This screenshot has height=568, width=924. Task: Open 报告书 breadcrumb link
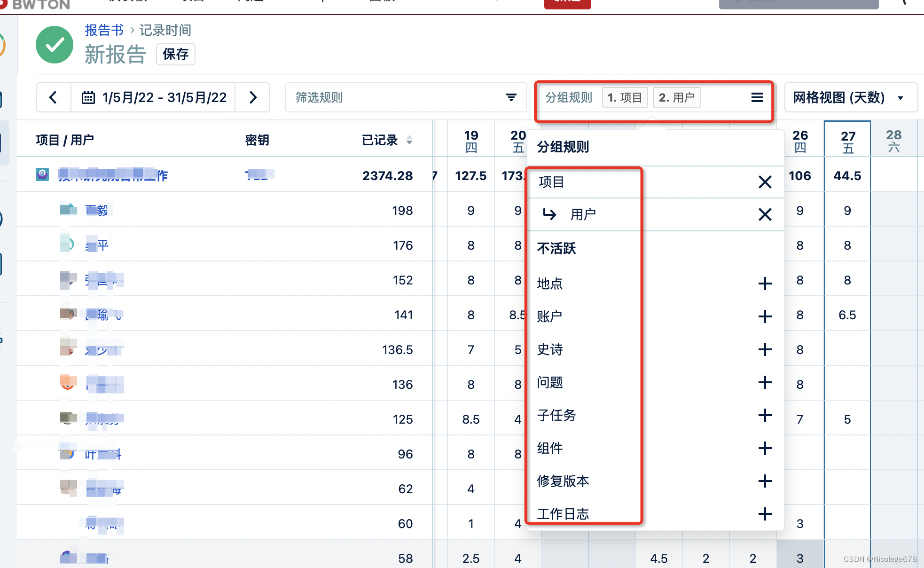coord(104,30)
